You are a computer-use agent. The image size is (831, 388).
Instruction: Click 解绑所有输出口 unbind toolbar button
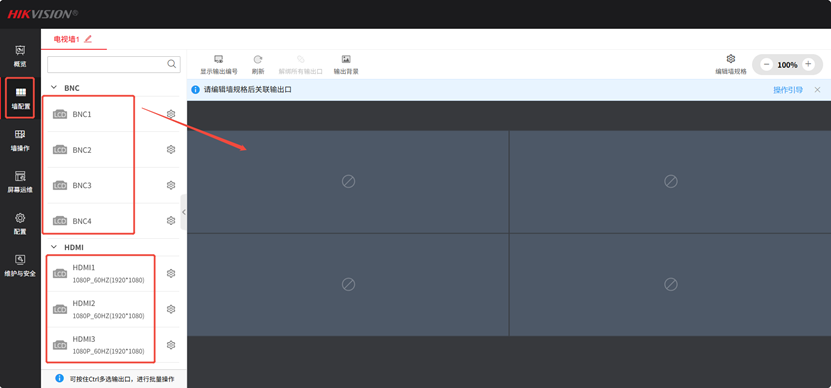[300, 65]
